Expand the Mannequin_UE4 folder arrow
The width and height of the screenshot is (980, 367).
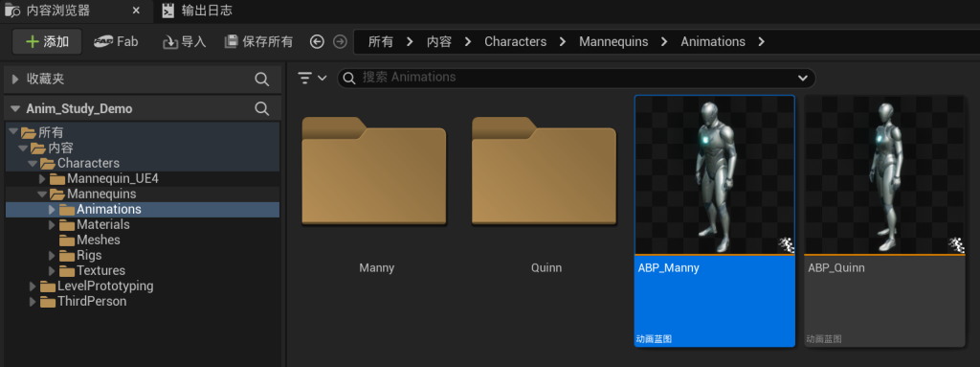pyautogui.click(x=42, y=178)
